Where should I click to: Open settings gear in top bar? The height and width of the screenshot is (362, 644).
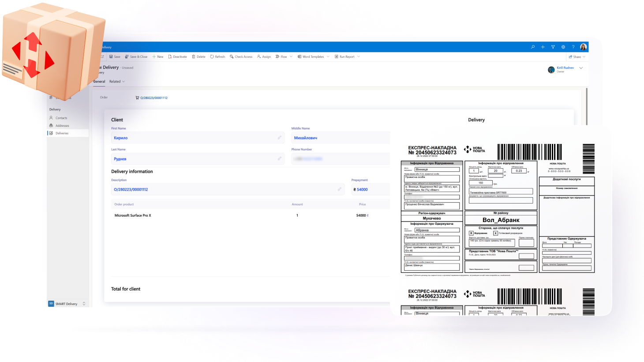[563, 47]
